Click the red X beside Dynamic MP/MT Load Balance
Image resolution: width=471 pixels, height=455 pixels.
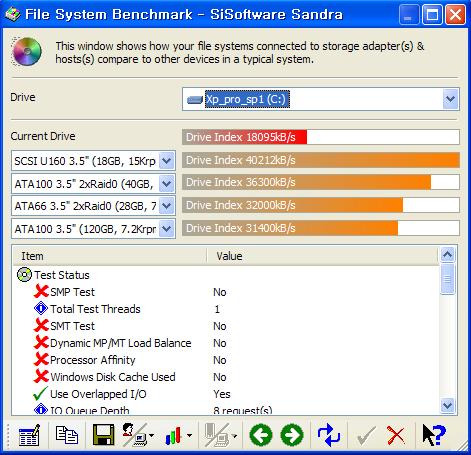point(41,342)
